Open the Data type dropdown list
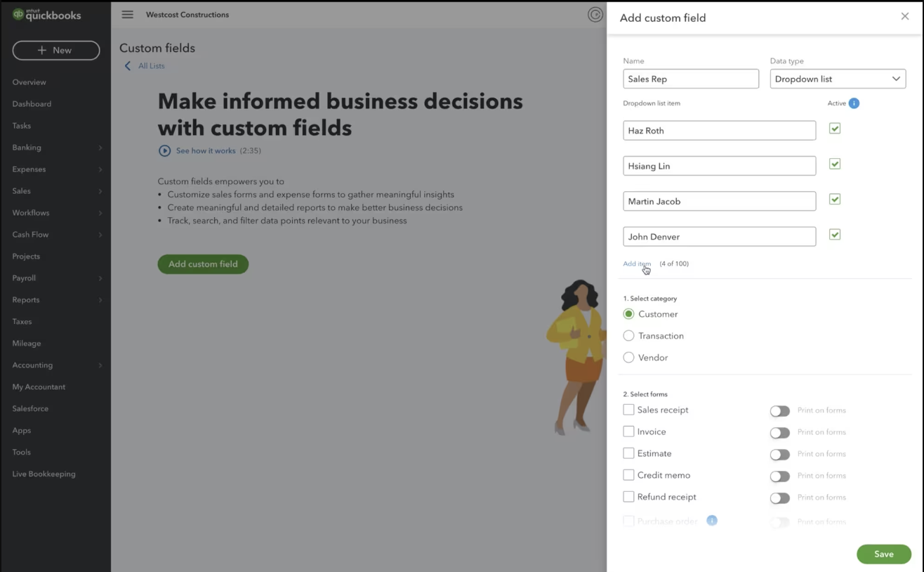Screen dimensions: 924x572 tap(838, 79)
